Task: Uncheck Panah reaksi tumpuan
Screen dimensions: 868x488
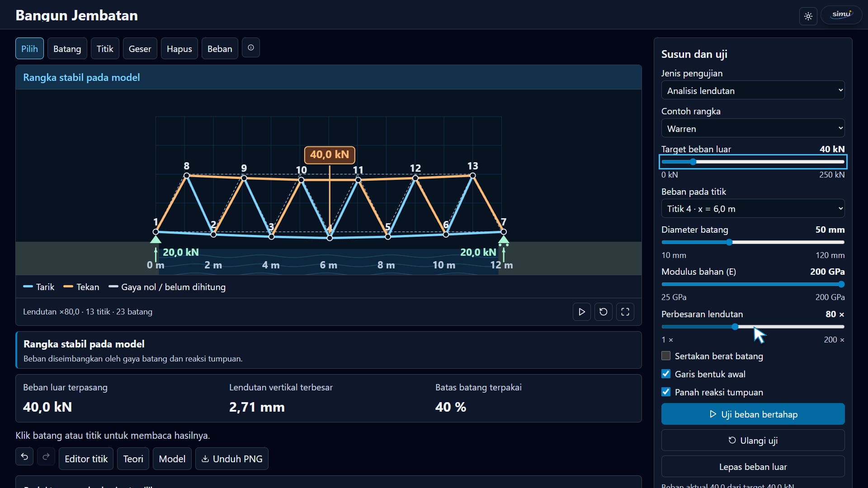Action: (x=666, y=392)
